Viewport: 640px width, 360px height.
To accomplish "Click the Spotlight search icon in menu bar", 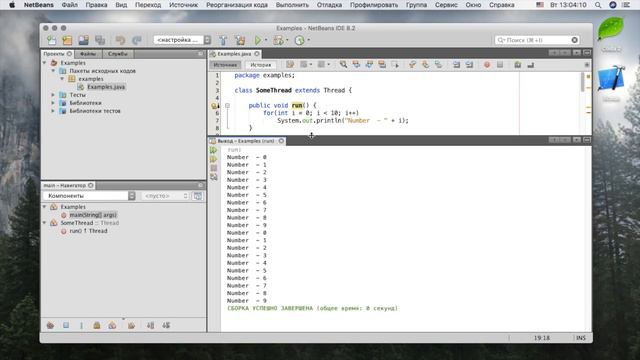I will click(x=598, y=5).
